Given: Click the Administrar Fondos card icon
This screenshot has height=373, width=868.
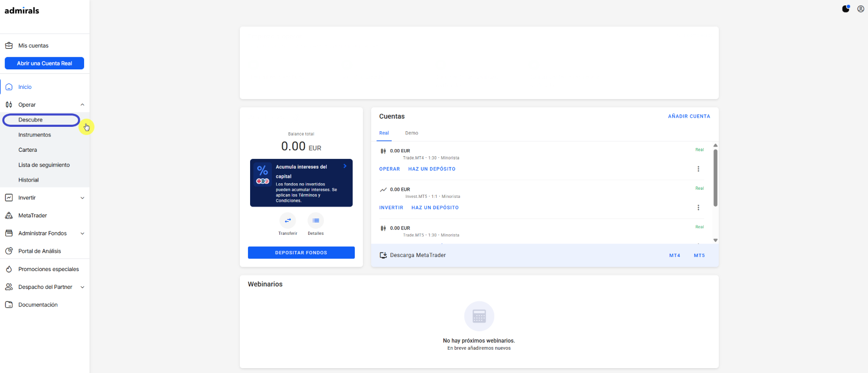Looking at the screenshot, I should [9, 234].
